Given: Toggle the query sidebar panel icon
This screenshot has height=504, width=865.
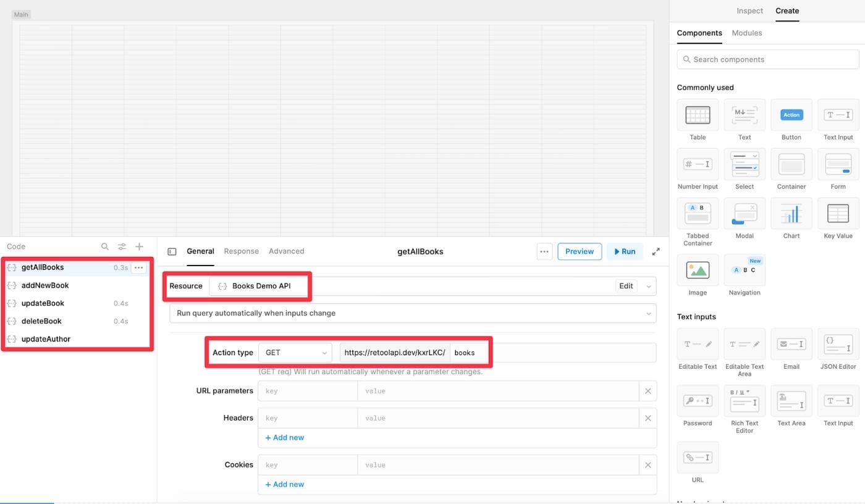Looking at the screenshot, I should (x=172, y=251).
